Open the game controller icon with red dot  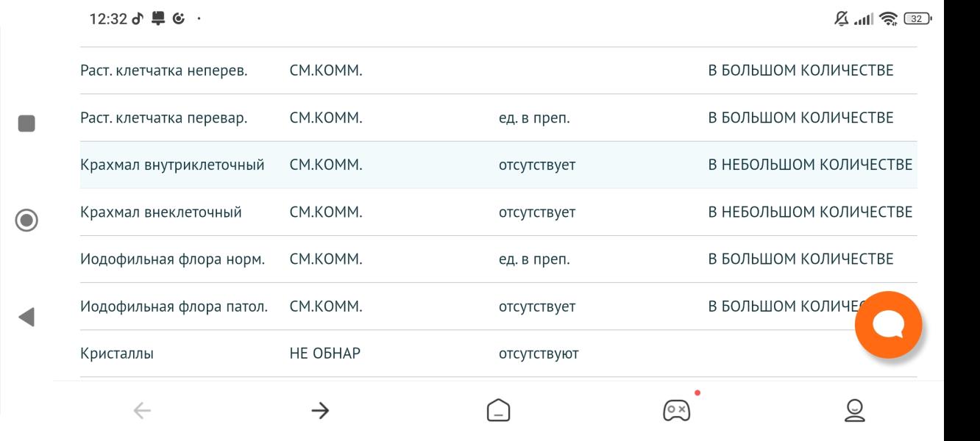[x=676, y=409]
